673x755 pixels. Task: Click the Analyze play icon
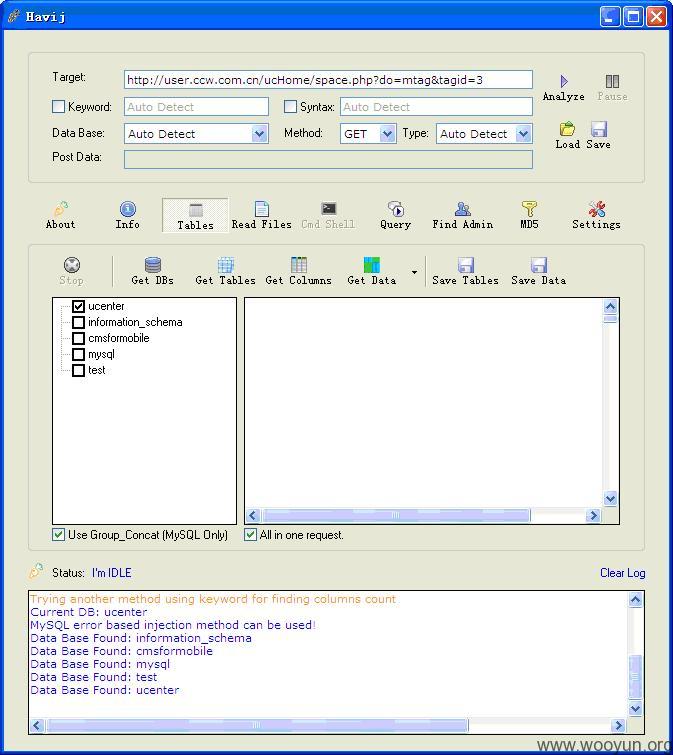click(564, 81)
